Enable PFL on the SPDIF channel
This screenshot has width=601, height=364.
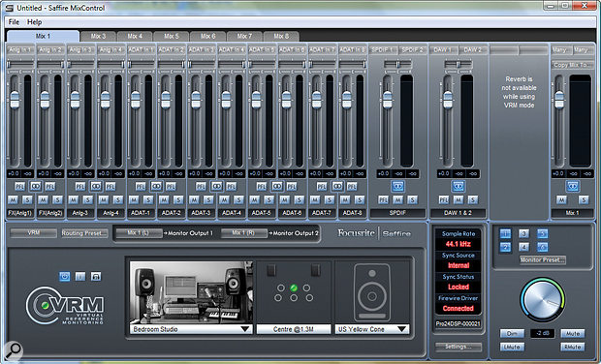(383, 199)
